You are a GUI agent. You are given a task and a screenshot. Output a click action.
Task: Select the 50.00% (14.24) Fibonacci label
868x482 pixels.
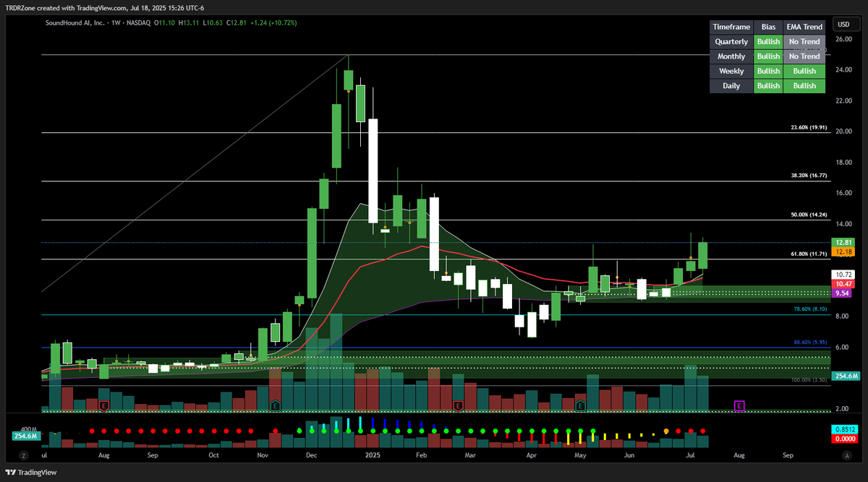808,215
